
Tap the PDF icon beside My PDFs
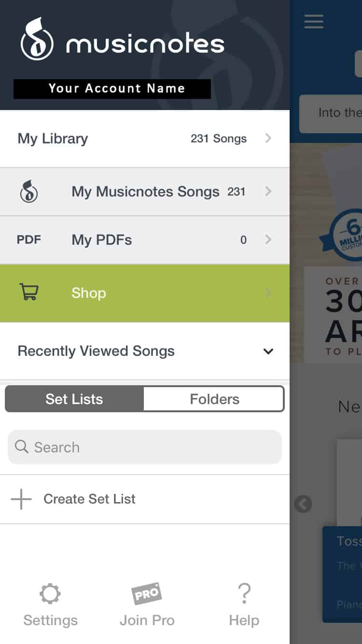[29, 239]
